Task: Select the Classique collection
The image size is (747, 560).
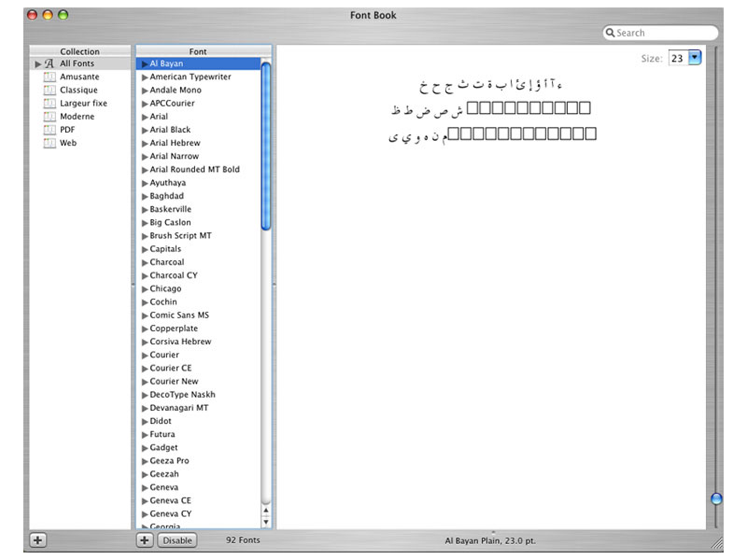Action: [x=78, y=90]
